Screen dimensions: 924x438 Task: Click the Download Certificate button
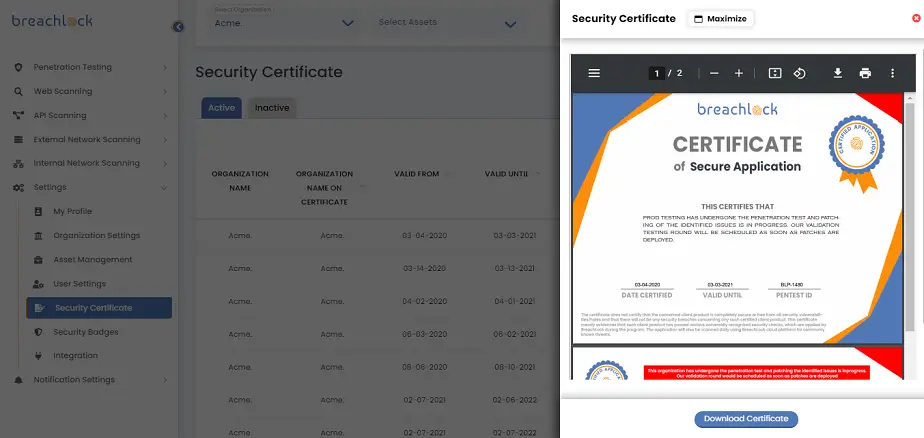746,419
